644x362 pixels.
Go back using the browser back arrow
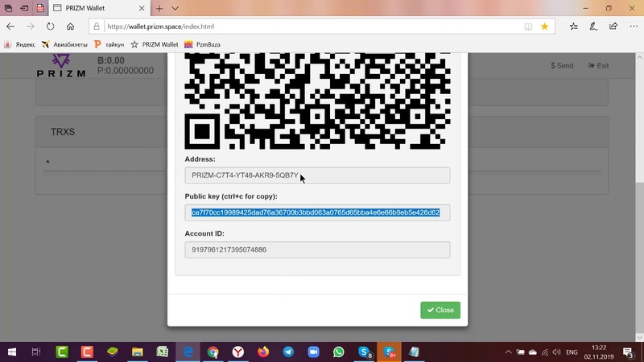click(10, 26)
